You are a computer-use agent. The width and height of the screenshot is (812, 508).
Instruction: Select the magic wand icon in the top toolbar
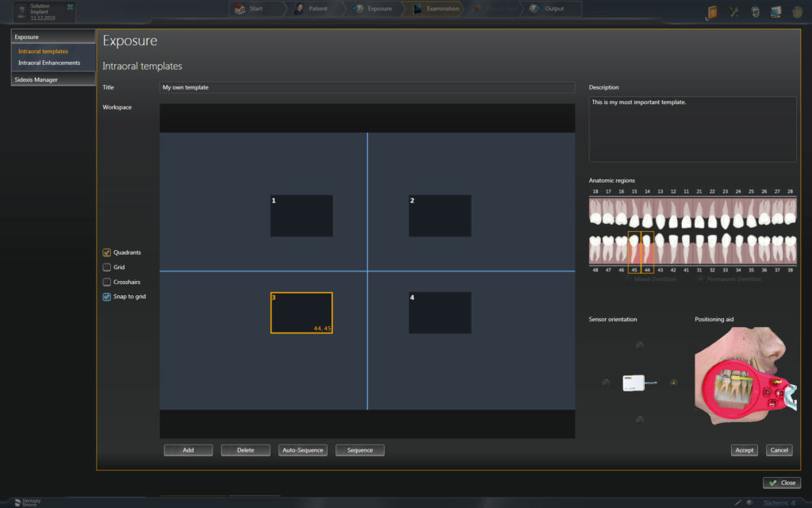click(x=733, y=10)
